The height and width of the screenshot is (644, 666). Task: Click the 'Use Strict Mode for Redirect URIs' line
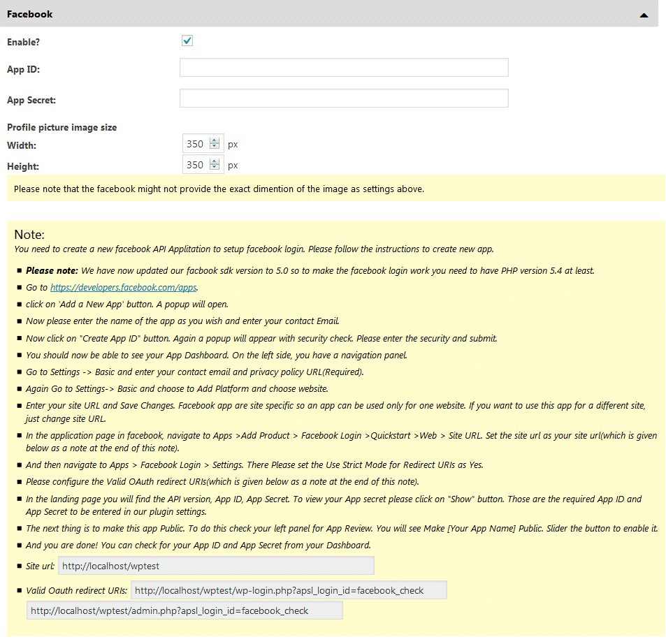pyautogui.click(x=254, y=465)
